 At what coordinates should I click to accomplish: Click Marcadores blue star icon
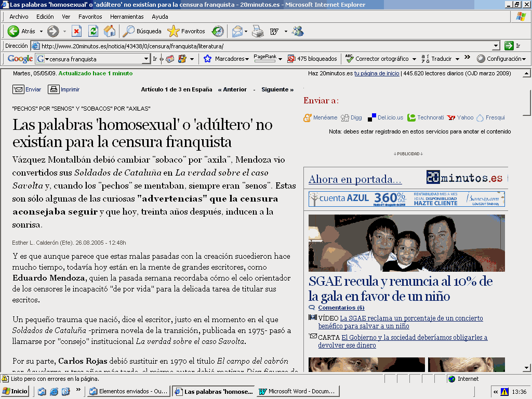click(x=207, y=59)
